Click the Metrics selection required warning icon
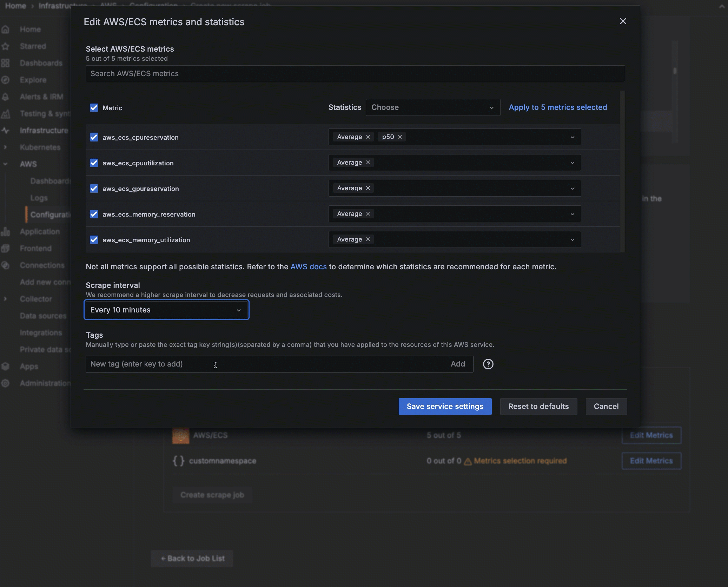 [468, 461]
